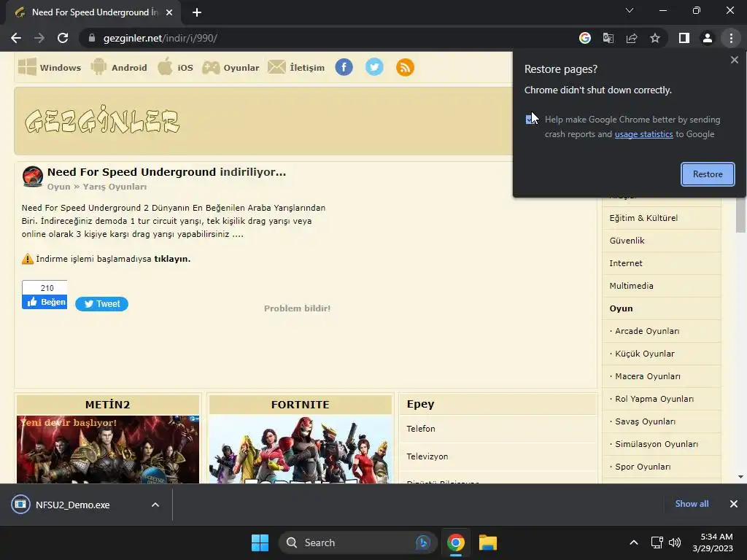
Task: Open the FORTNITE ad banner image
Action: tap(300, 449)
